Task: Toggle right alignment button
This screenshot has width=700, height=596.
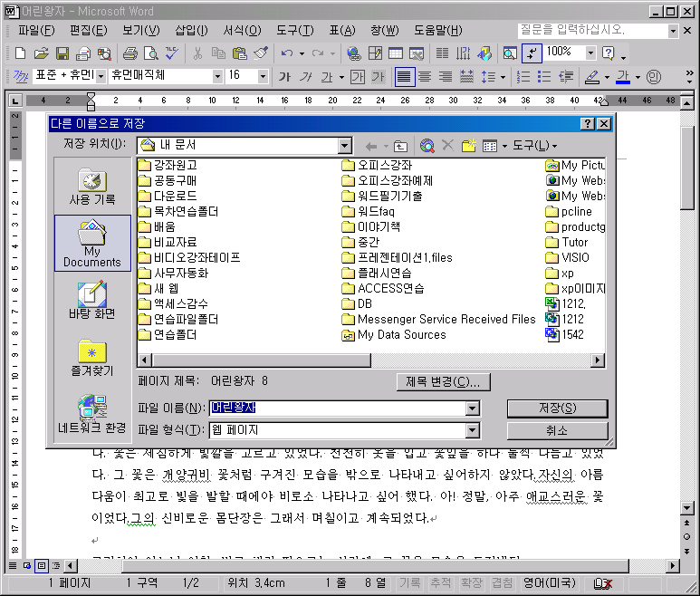Action: point(446,77)
